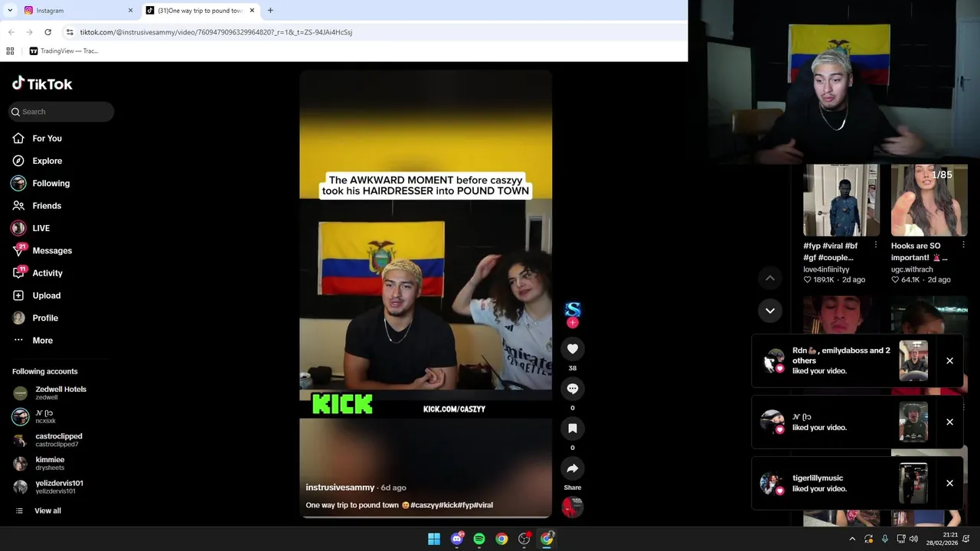
Task: Open the Chrome apps grid icon
Action: point(10,51)
